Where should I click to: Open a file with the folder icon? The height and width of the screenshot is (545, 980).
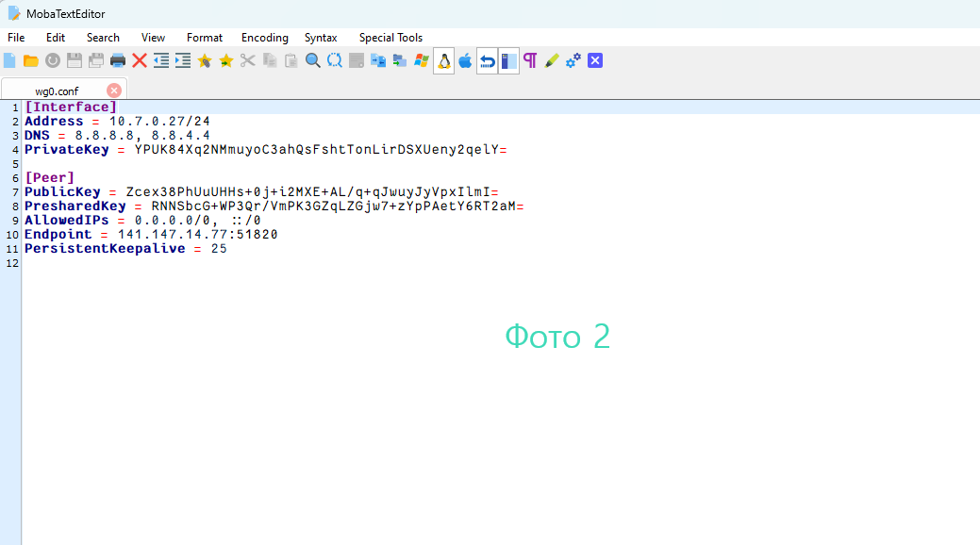(31, 60)
